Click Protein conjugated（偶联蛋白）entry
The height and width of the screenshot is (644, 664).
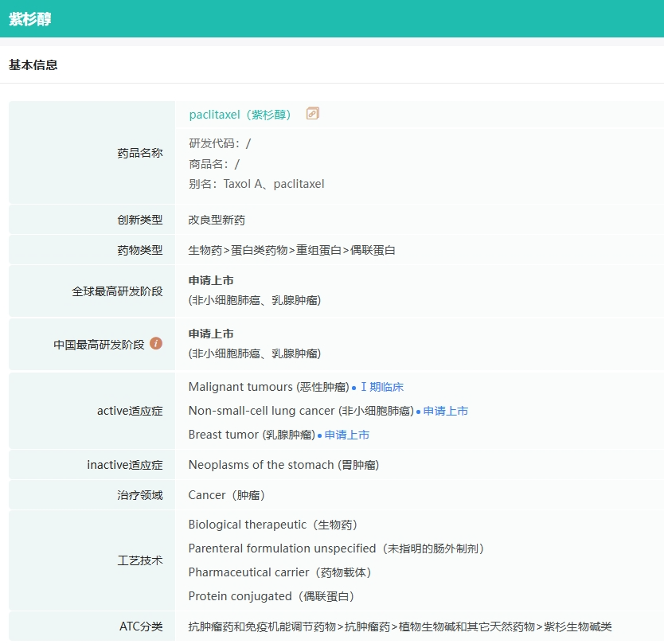(x=271, y=597)
